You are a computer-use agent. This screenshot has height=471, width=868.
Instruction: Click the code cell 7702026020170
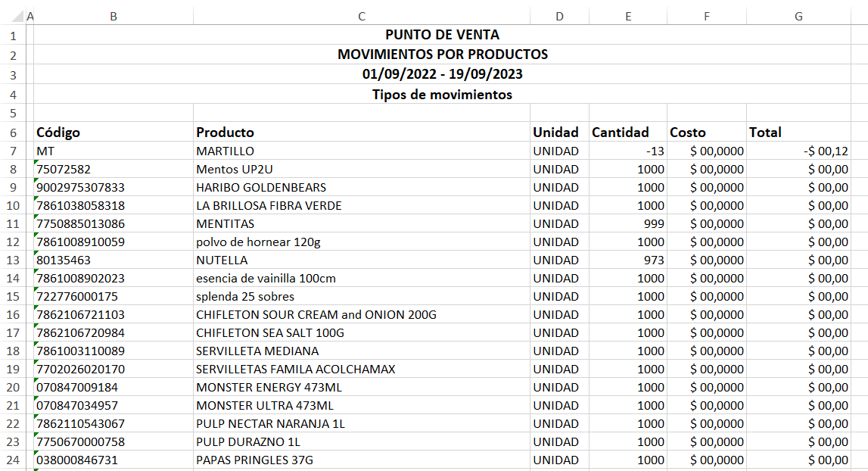coord(114,369)
